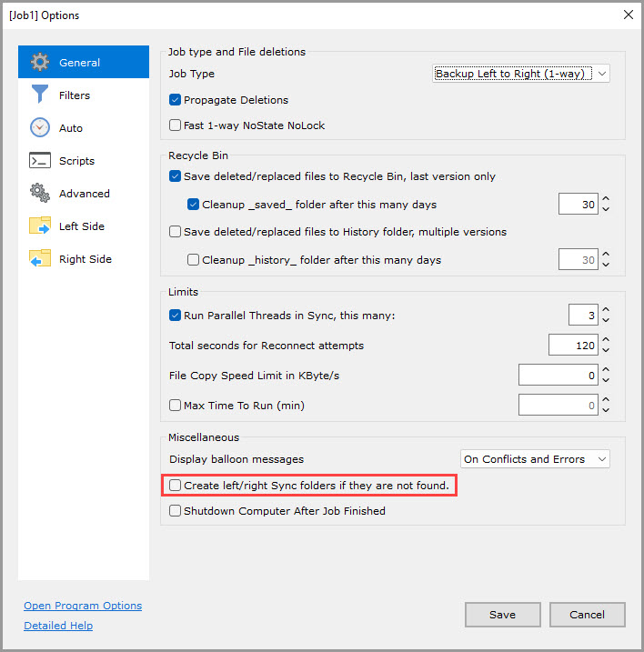This screenshot has width=644, height=652.
Task: Select the Auto clock icon
Action: [x=40, y=128]
